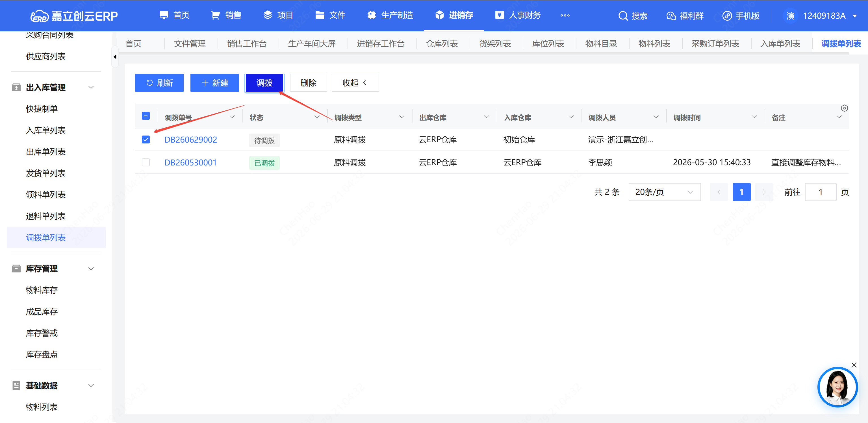Click the 新建 button
This screenshot has height=423, width=868.
click(215, 83)
